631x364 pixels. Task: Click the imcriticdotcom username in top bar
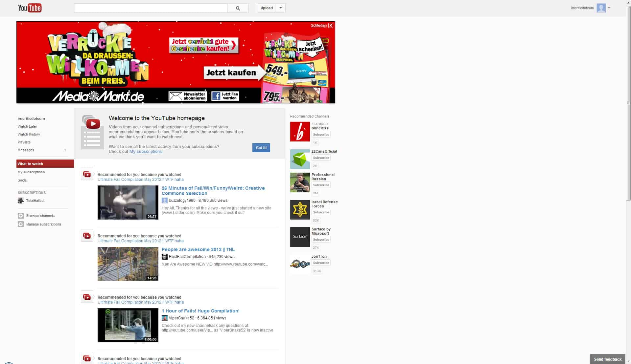click(x=582, y=8)
